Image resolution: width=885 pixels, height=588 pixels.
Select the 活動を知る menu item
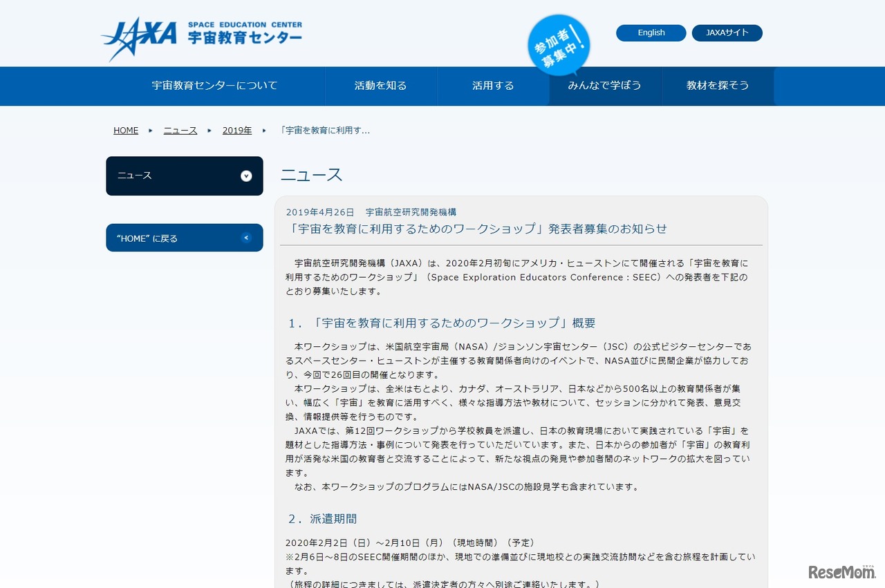(380, 86)
